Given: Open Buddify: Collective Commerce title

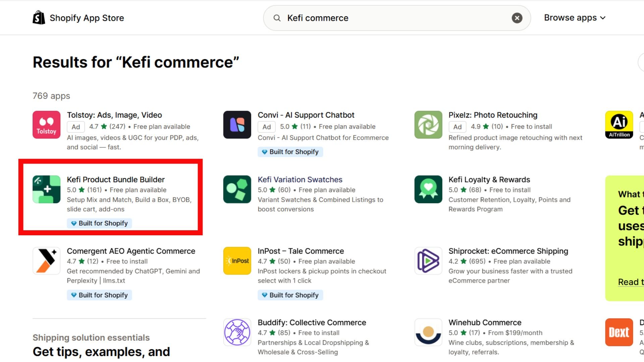Looking at the screenshot, I should coord(312,322).
